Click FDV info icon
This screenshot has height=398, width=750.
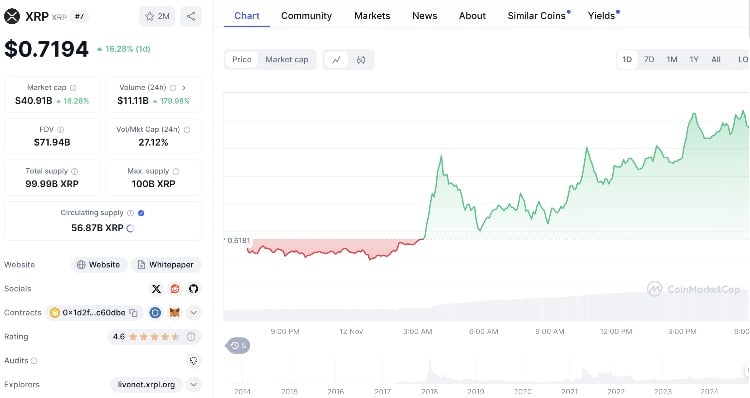coord(60,130)
